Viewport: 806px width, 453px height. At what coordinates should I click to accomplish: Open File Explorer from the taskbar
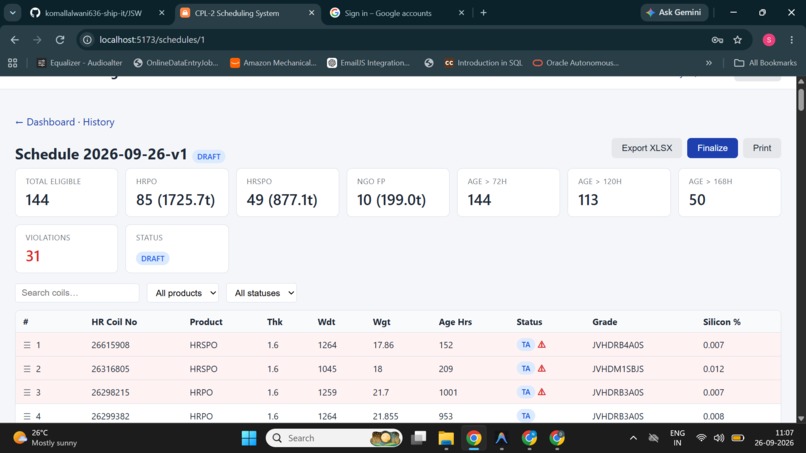pyautogui.click(x=446, y=438)
